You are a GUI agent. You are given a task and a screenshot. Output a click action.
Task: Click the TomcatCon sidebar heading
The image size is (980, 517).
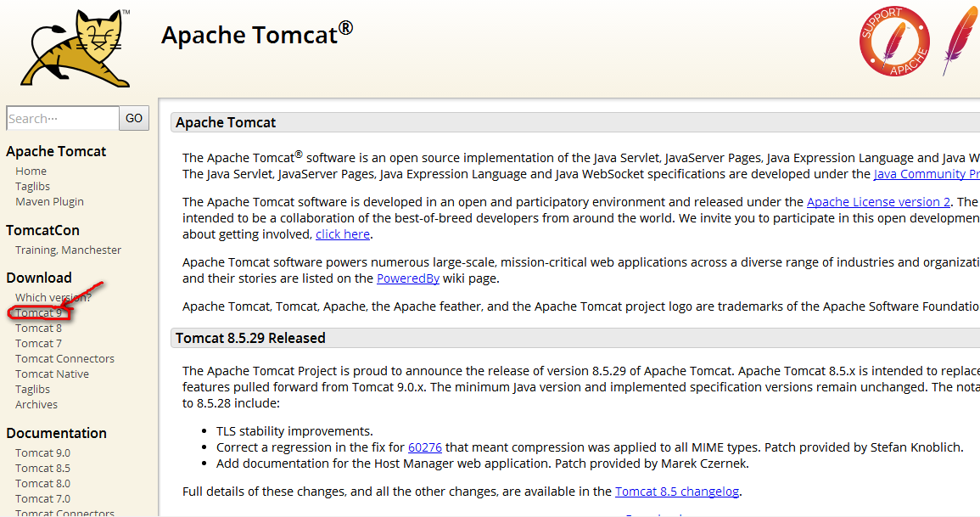(x=42, y=230)
